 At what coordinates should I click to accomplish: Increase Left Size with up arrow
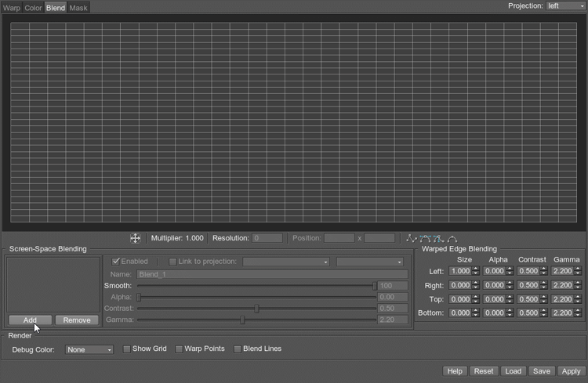(476, 269)
